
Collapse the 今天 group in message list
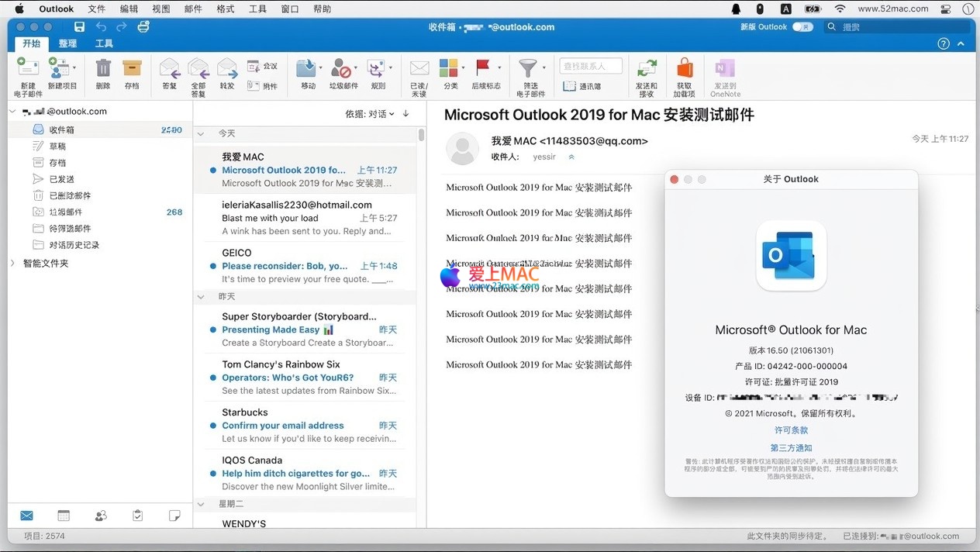point(201,133)
